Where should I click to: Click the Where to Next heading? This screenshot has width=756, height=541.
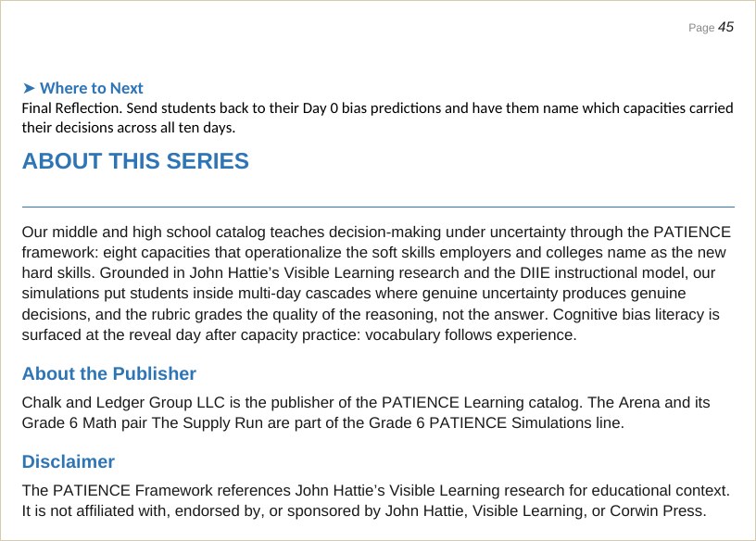tap(92, 88)
